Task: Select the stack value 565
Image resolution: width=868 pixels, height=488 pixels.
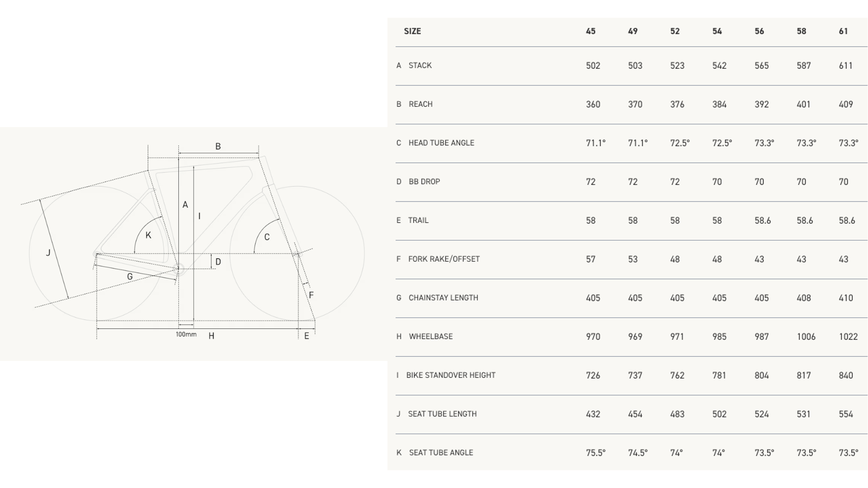Action: [761, 66]
